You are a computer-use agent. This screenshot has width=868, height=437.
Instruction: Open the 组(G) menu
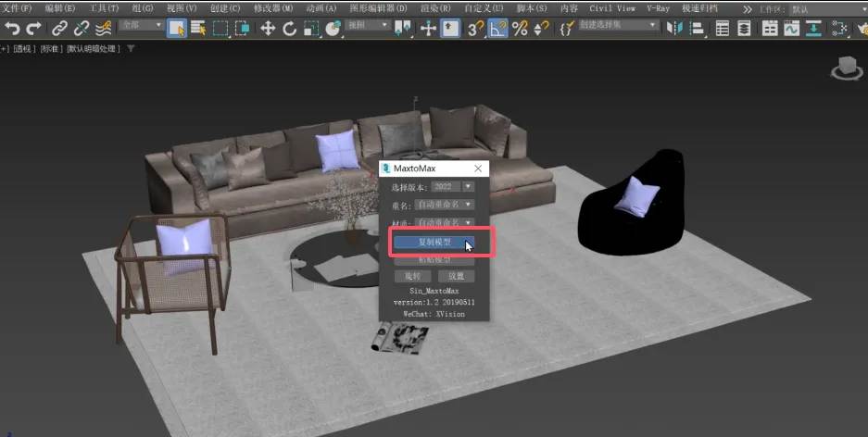pyautogui.click(x=143, y=8)
